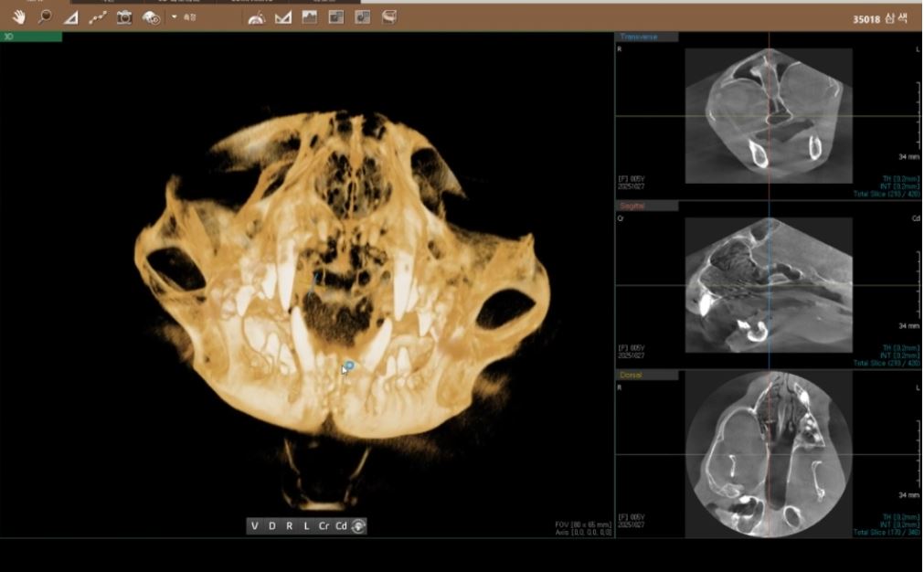Switch 3D view to dorsal (D)
The height and width of the screenshot is (572, 924).
[271, 526]
